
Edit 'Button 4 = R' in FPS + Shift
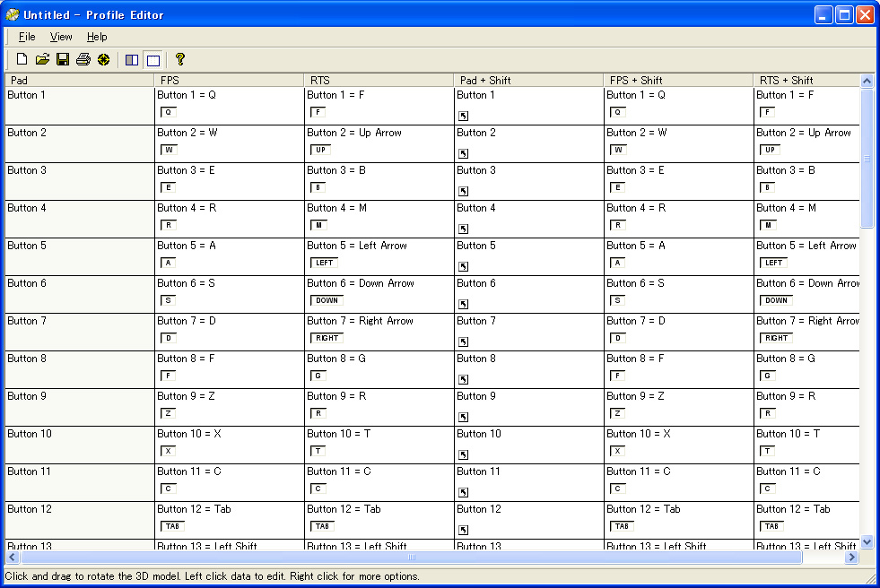678,219
